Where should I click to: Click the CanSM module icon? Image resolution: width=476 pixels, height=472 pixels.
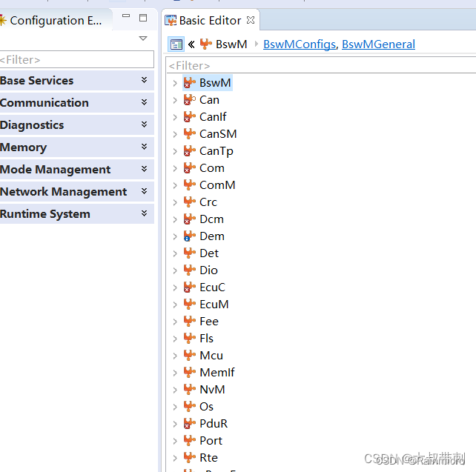(190, 133)
